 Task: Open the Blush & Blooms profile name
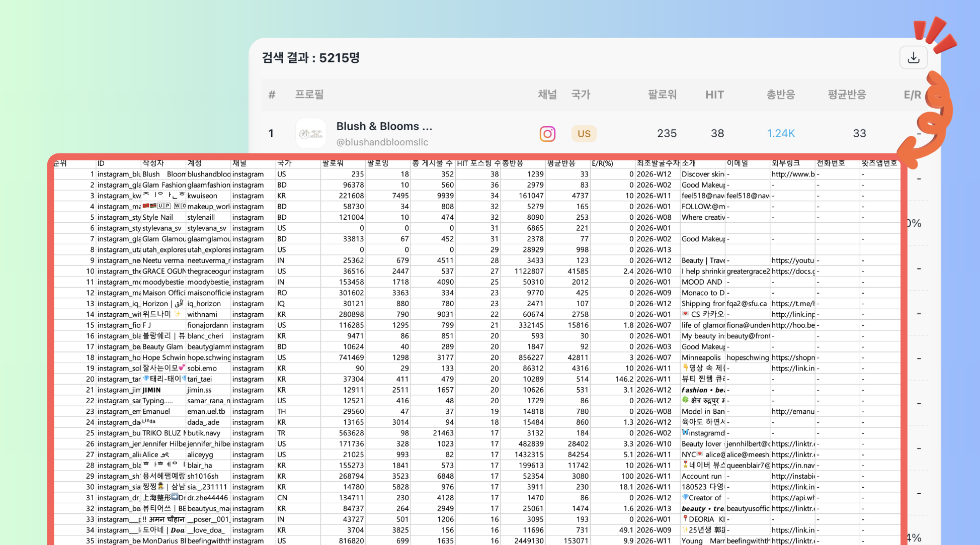click(384, 126)
